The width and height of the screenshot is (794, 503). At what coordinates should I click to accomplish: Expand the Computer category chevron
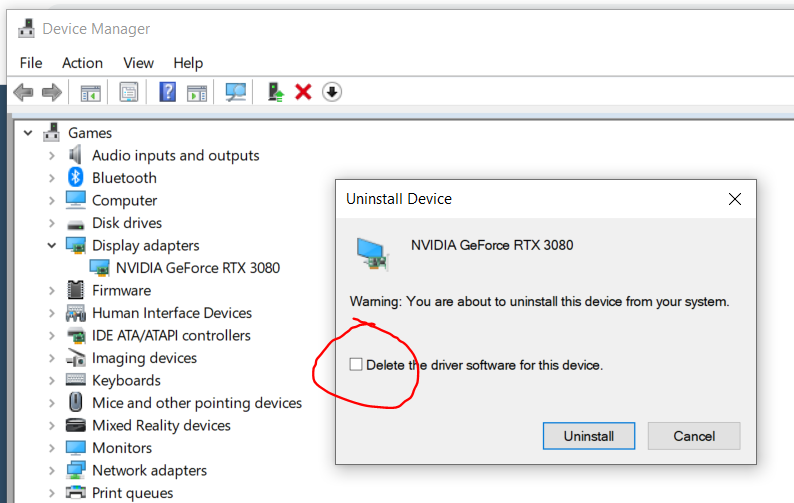click(52, 201)
